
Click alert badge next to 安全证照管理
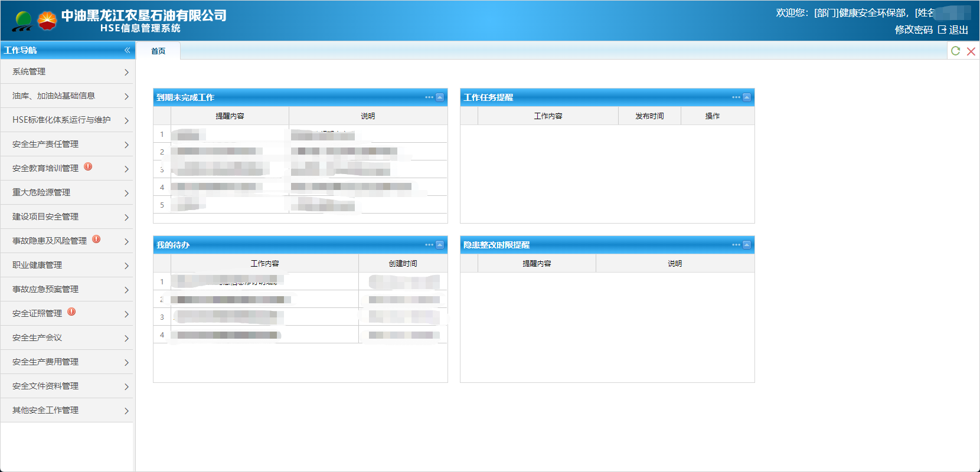pyautogui.click(x=71, y=312)
